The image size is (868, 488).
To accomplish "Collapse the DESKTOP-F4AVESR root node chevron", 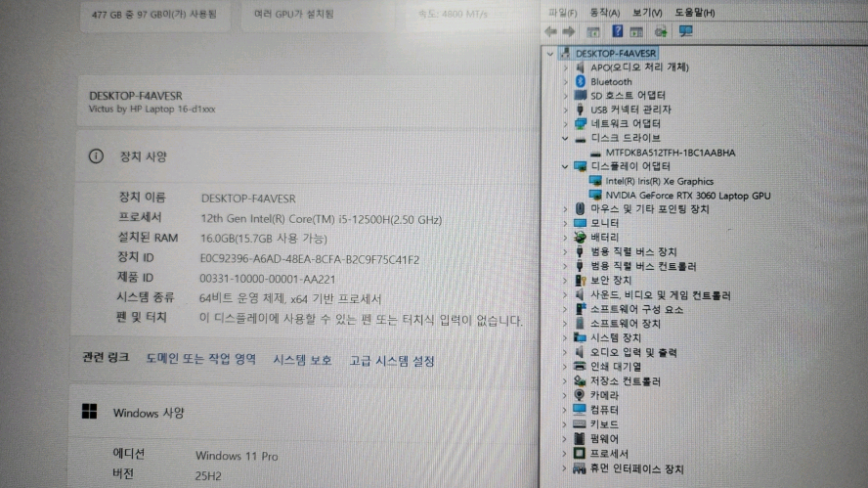I will [549, 54].
